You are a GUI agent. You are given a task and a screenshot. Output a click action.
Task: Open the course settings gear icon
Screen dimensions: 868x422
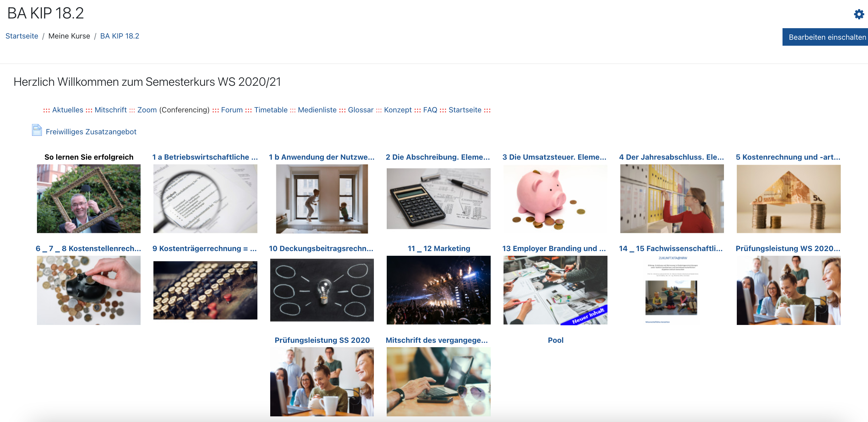[859, 14]
